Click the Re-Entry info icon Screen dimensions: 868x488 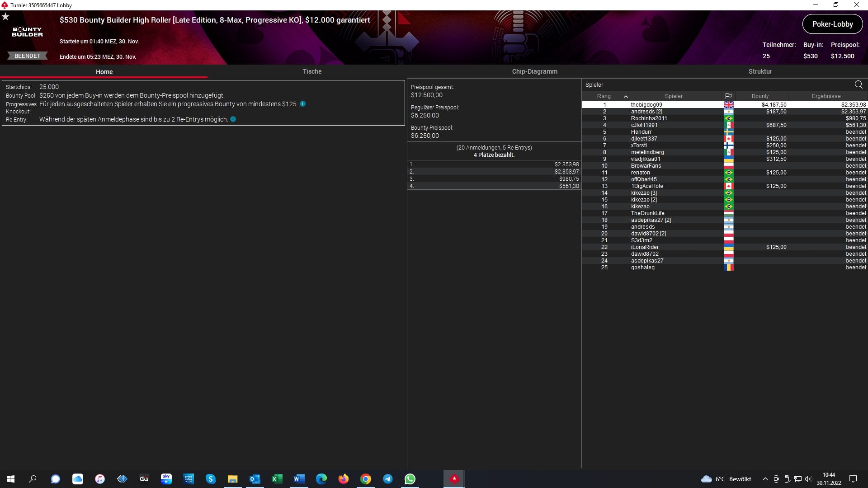pos(233,119)
